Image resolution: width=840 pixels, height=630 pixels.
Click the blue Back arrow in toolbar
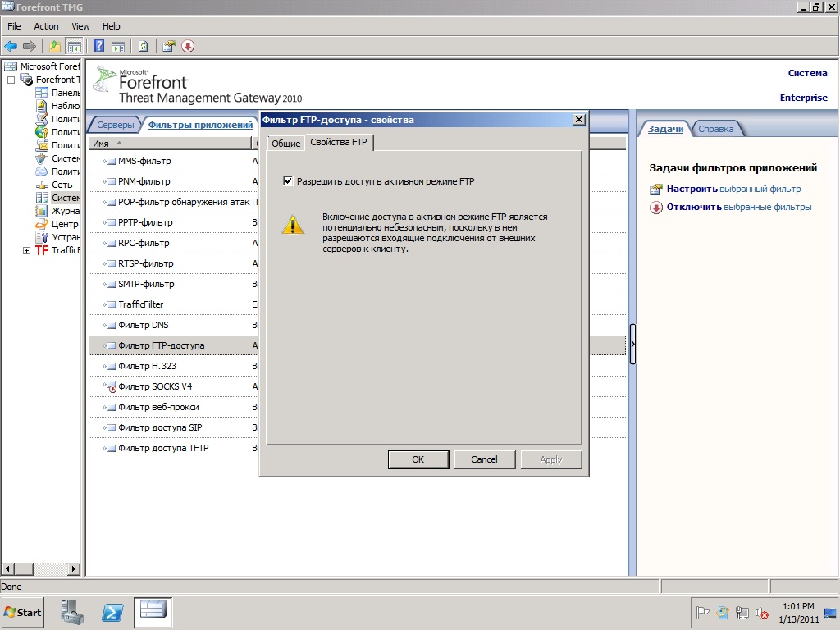11,47
